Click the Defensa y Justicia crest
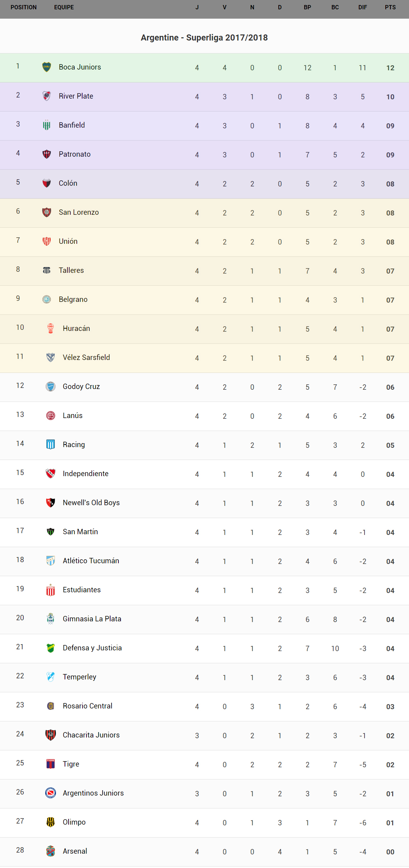409x868 pixels. 51,648
